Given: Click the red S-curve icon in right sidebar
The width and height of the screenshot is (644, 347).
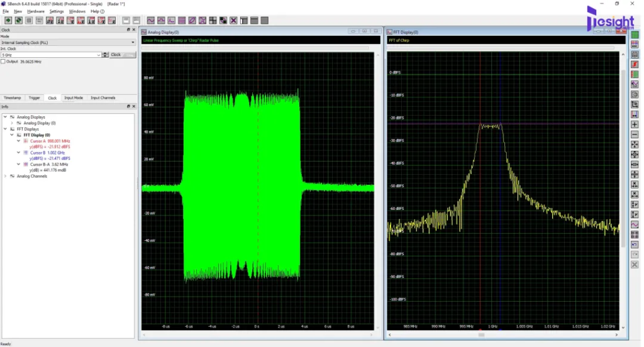Looking at the screenshot, I should (635, 65).
